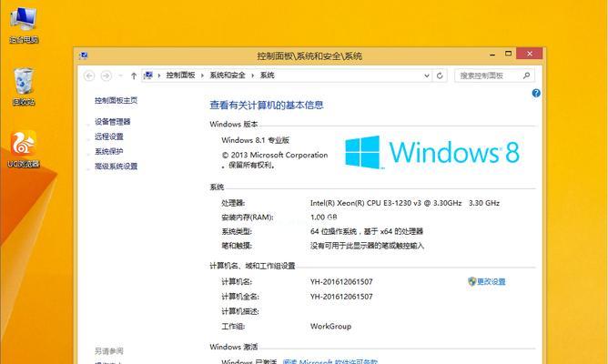Viewport: 608px width, 364px height.
Task: Click the Windows 8 logo
Action: (x=432, y=152)
